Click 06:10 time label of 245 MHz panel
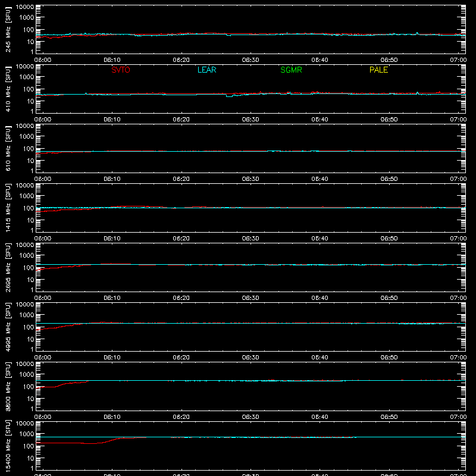Screen dimensions: 476x476 click(x=112, y=60)
